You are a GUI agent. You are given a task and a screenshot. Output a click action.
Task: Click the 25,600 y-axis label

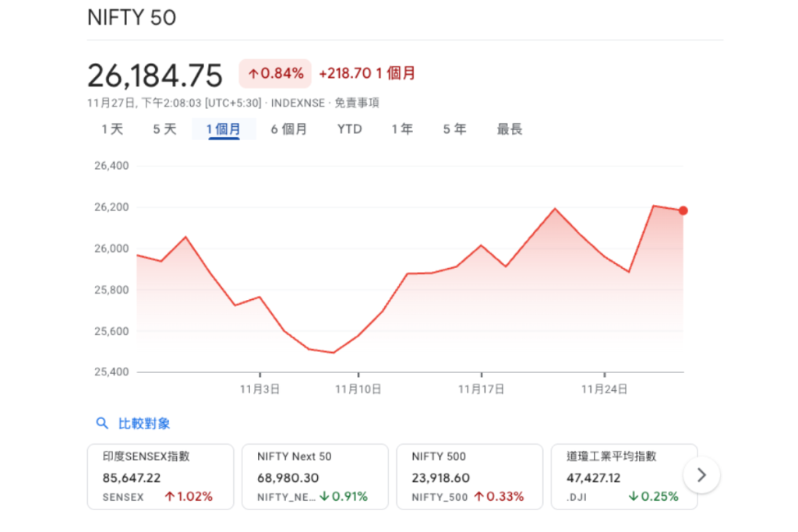111,331
